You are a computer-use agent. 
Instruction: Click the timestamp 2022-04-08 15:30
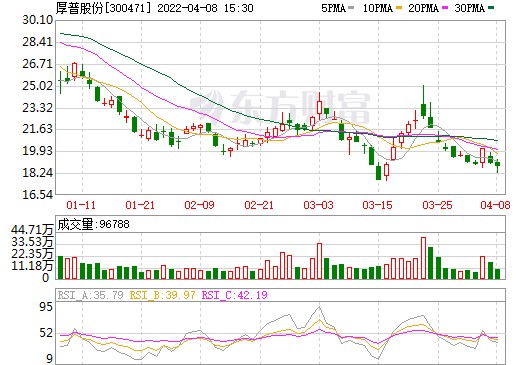(205, 8)
